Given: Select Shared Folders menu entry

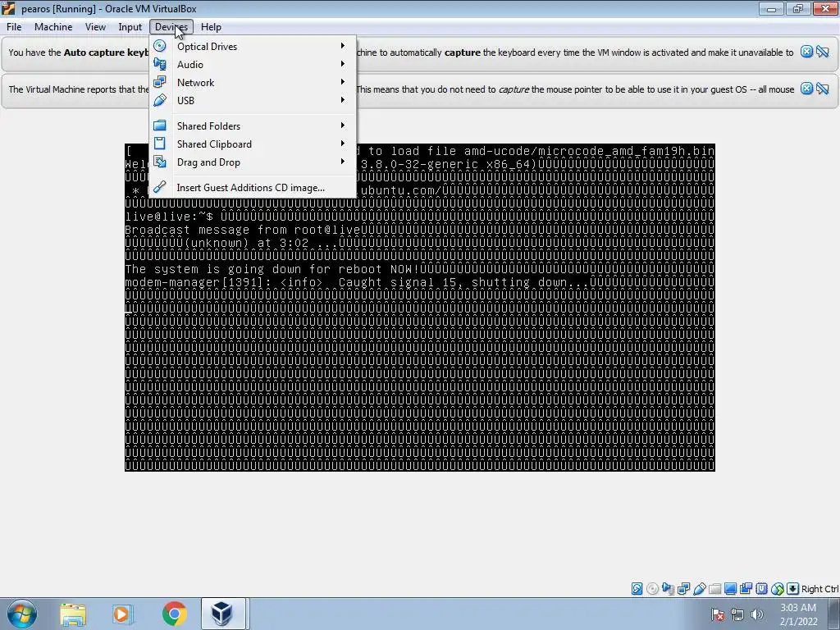Looking at the screenshot, I should point(253,126).
